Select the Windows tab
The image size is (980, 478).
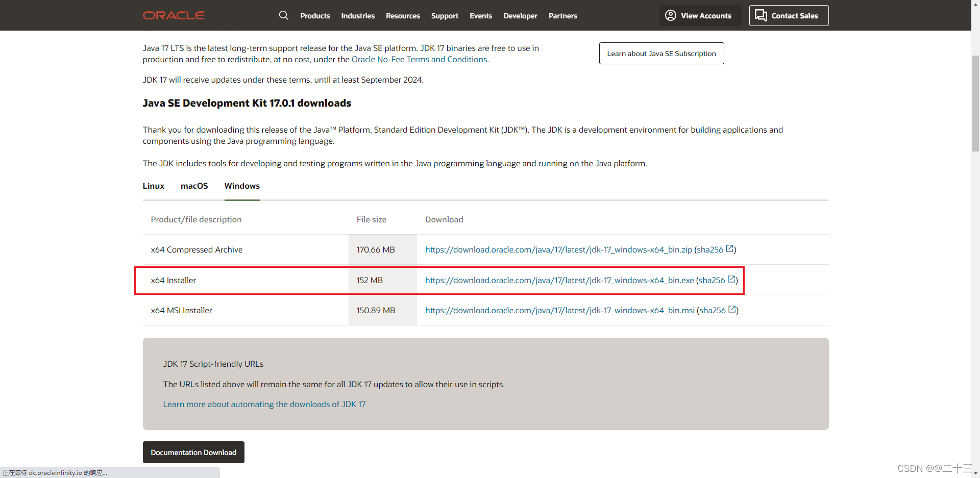tap(242, 186)
